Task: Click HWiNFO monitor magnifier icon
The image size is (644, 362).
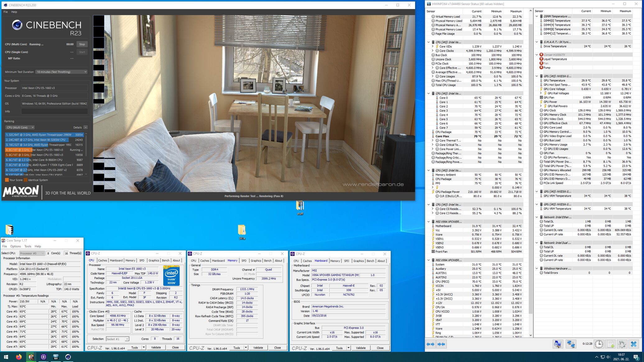Action: click(x=558, y=344)
